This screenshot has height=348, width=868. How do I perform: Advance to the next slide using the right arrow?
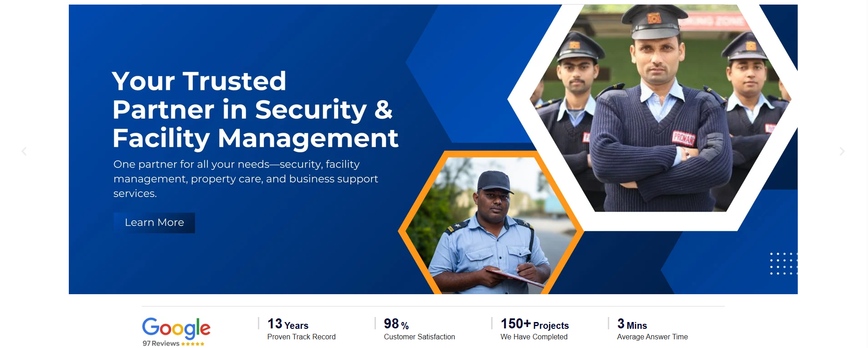click(x=842, y=151)
